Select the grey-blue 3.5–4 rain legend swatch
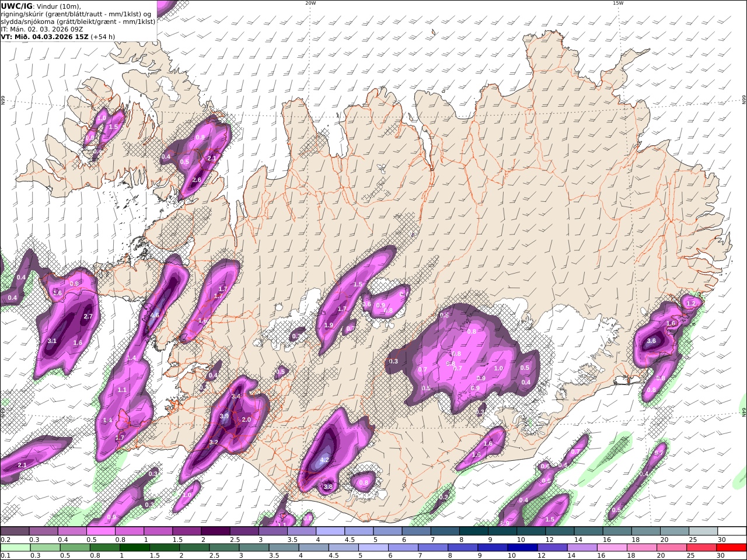 (283, 548)
